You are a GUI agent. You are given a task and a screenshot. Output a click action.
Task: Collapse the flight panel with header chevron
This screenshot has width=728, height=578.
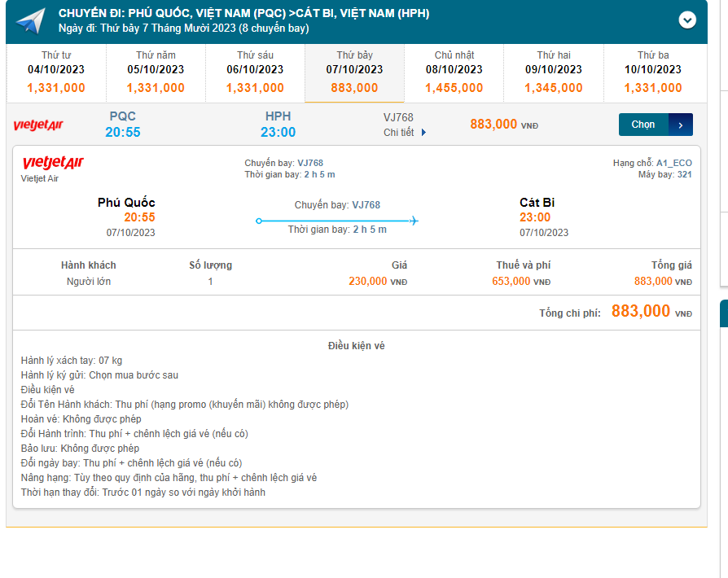(x=687, y=20)
